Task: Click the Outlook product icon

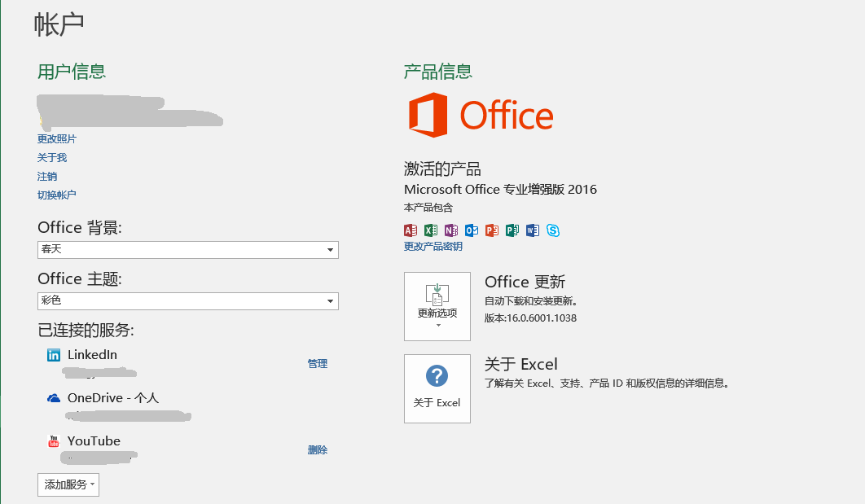Action: pyautogui.click(x=472, y=230)
